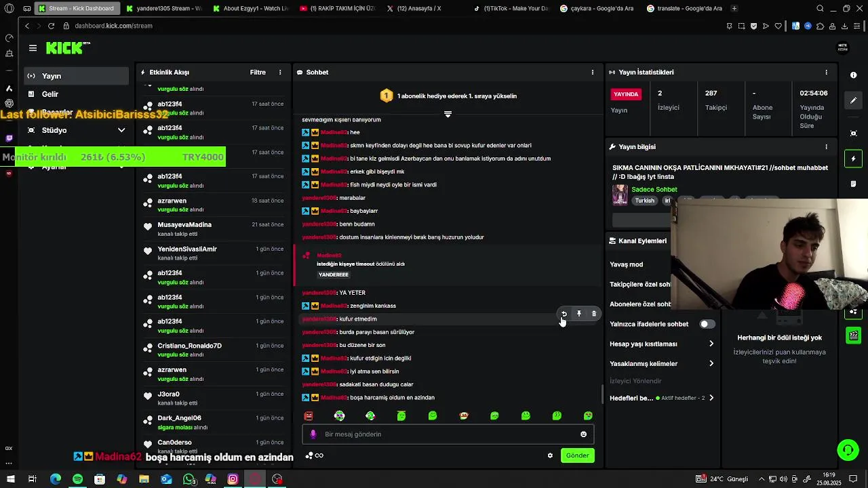Image resolution: width=868 pixels, height=488 pixels.
Task: Open WhatsApp from the taskbar
Action: coord(189,479)
